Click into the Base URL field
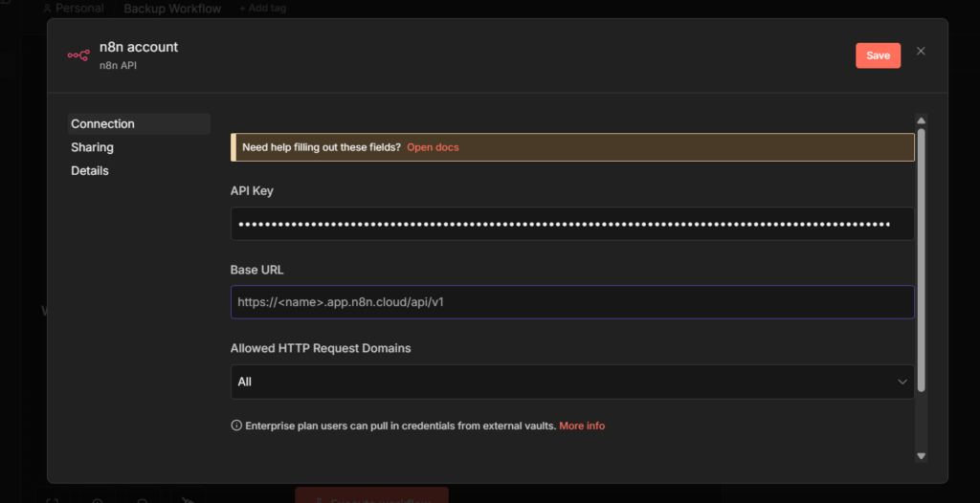This screenshot has width=980, height=503. click(572, 302)
